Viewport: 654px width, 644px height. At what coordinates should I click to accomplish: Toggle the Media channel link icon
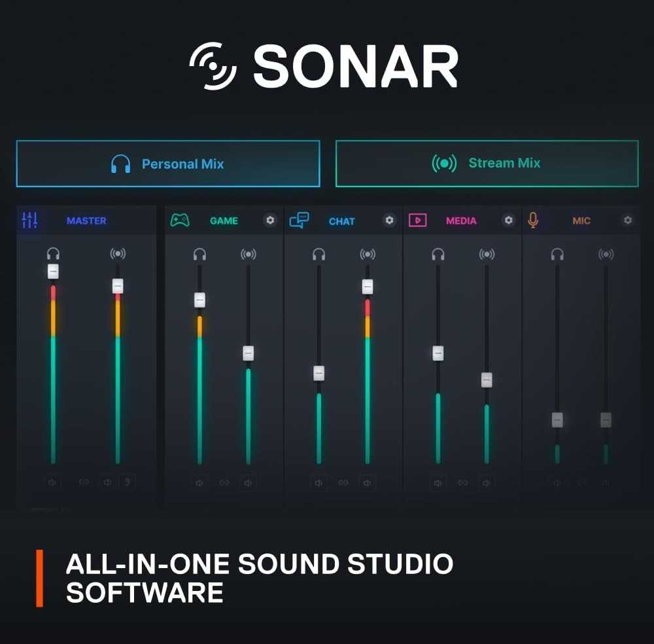(x=462, y=483)
